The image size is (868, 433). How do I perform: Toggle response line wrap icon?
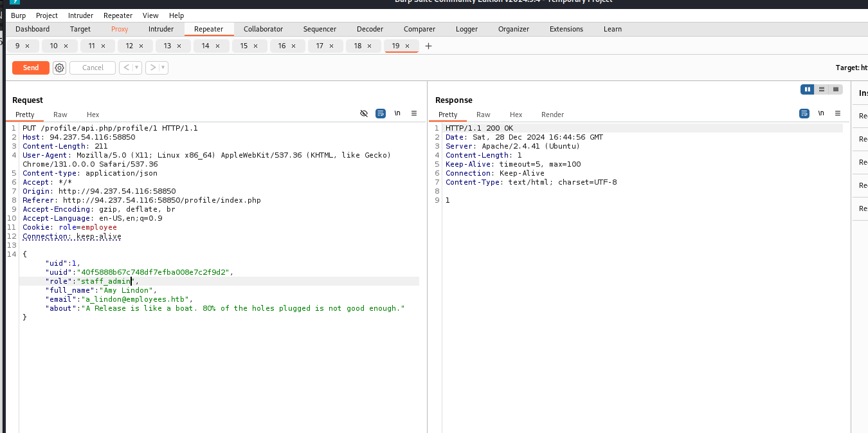[804, 113]
